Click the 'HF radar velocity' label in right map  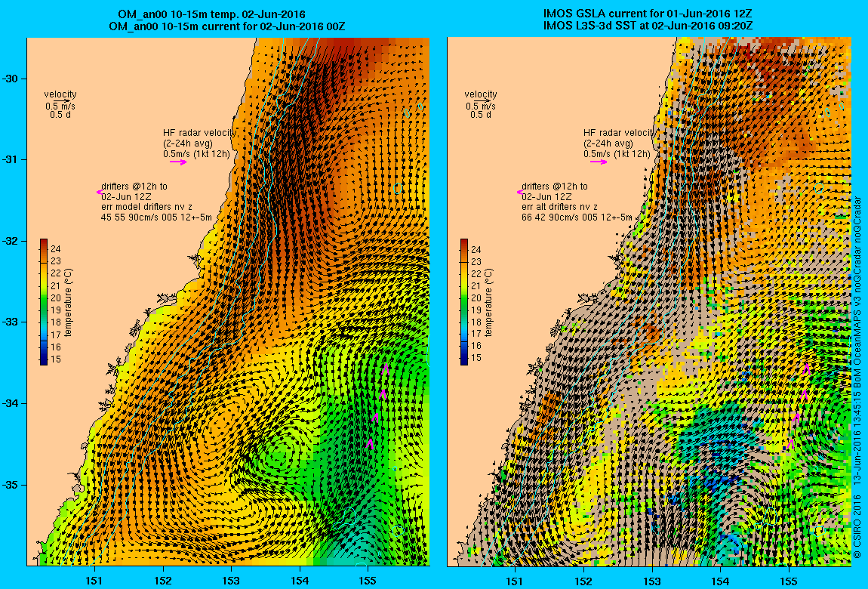coord(619,133)
